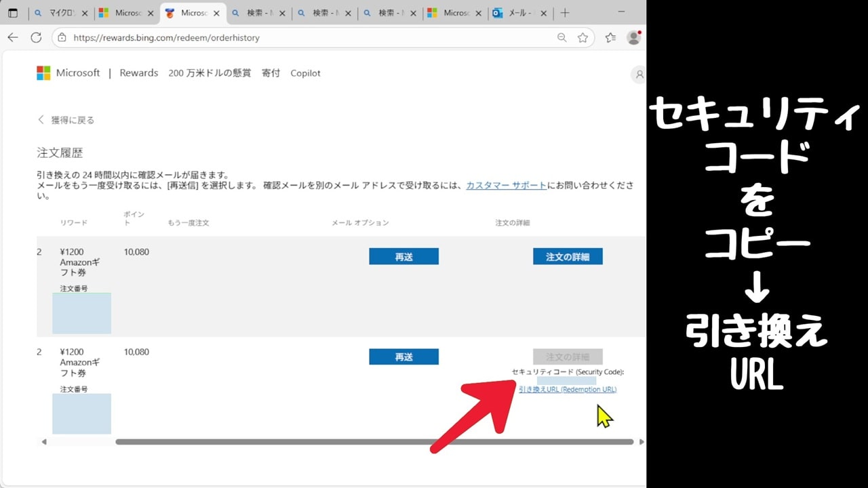The width and height of the screenshot is (868, 488).
Task: Click the Microsoft logo in the page header
Action: pos(43,73)
